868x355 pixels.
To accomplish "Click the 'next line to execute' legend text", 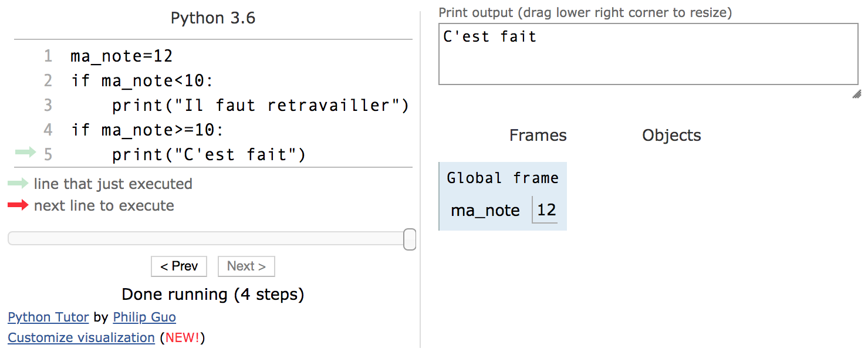I will [104, 205].
